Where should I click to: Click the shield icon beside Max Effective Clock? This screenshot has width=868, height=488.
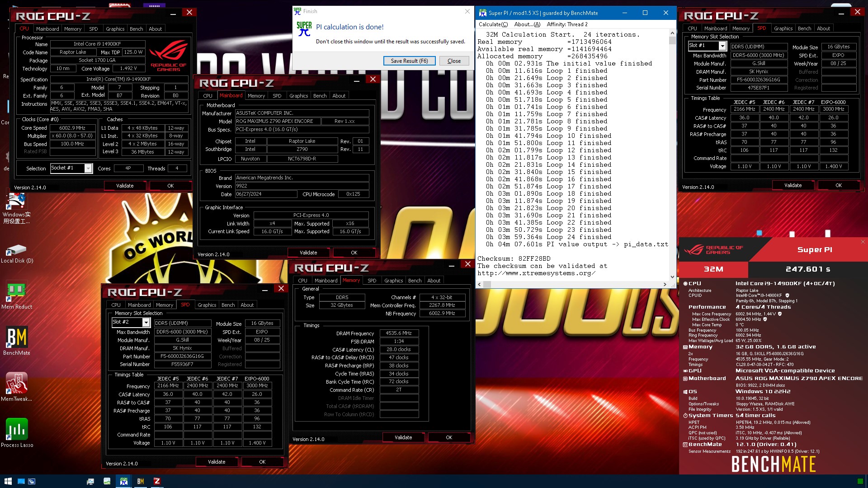coord(765,319)
